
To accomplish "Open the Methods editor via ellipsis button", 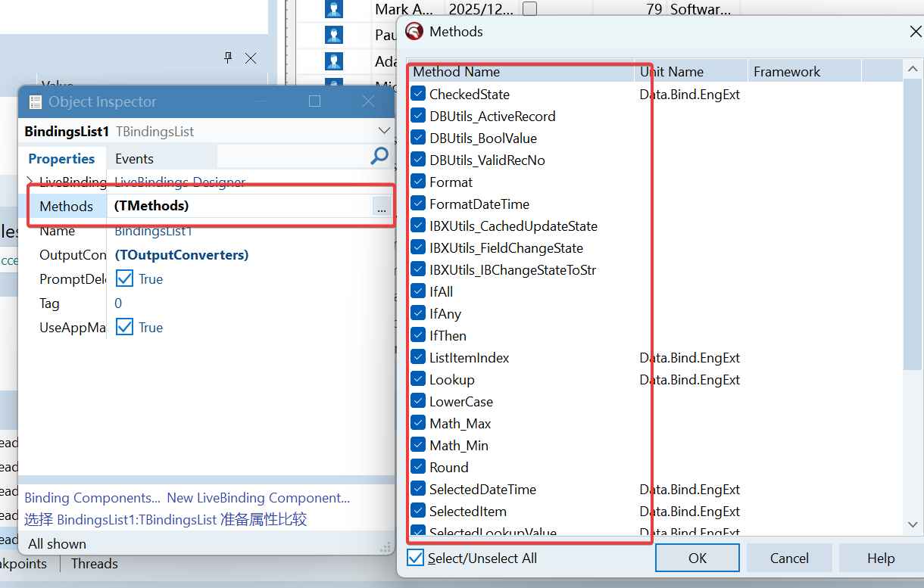I will tap(381, 207).
